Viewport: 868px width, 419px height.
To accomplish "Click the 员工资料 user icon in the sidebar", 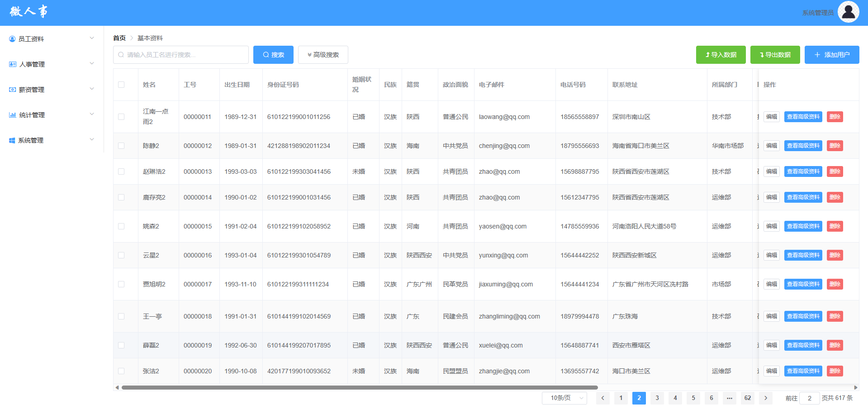I will click(12, 39).
